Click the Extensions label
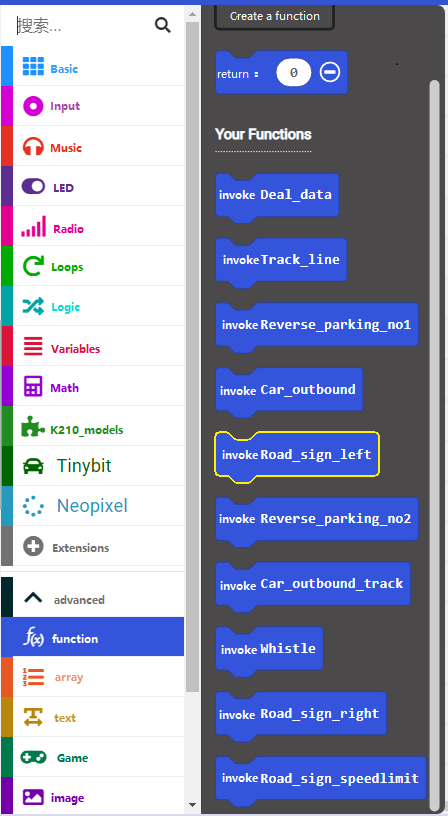448x816 pixels. pos(81,548)
